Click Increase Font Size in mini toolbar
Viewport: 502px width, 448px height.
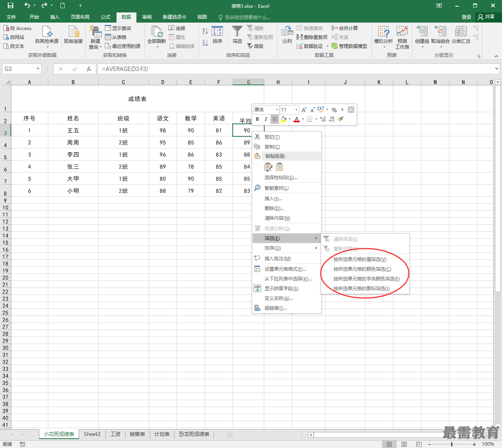click(x=304, y=110)
